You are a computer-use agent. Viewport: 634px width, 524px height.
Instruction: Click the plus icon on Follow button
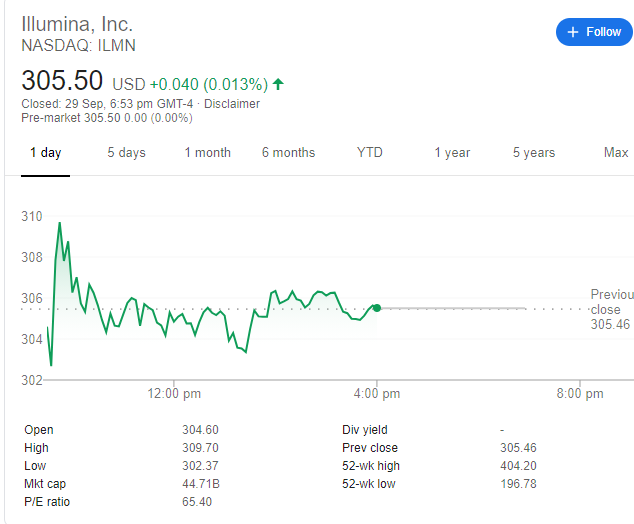573,32
